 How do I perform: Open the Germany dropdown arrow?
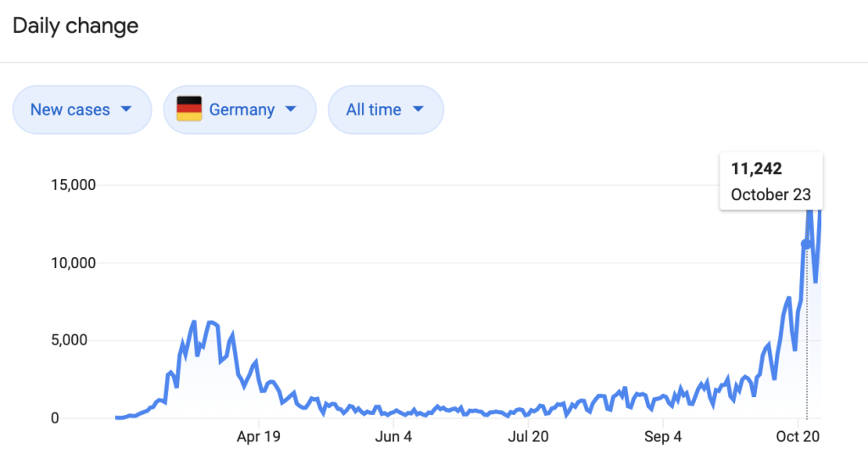point(291,109)
